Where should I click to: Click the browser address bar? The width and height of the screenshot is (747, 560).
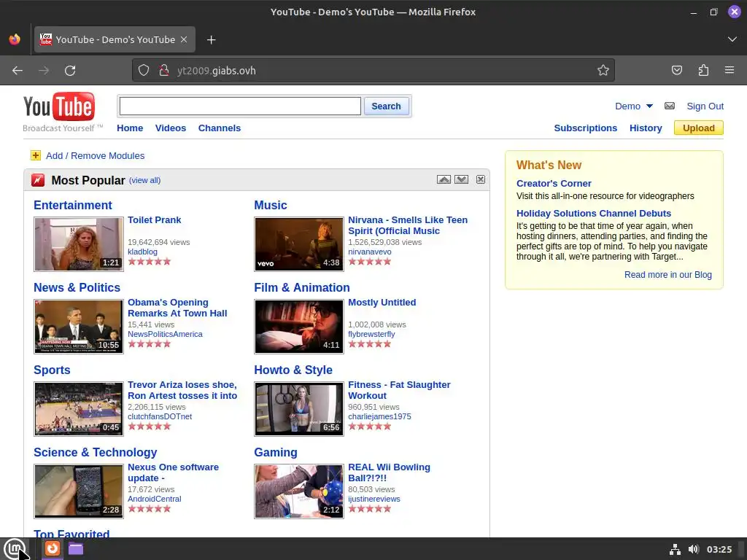(x=373, y=71)
